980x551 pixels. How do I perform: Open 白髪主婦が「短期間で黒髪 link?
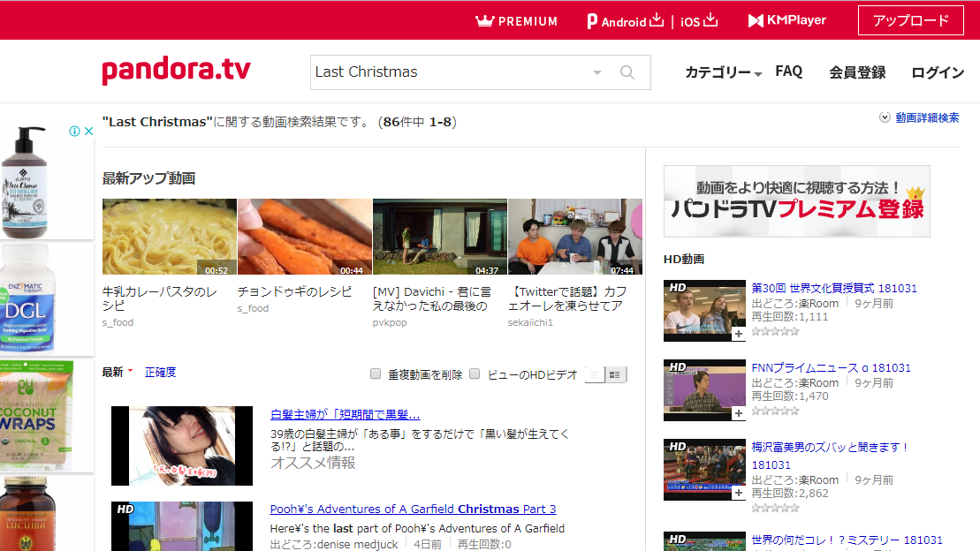click(x=345, y=414)
